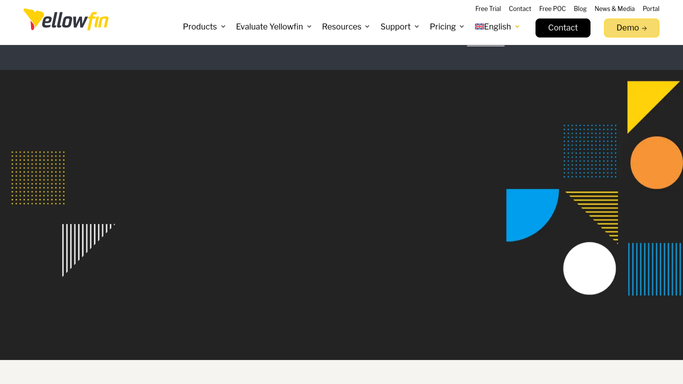Open the News & Media link
The width and height of the screenshot is (683, 384).
pos(615,9)
